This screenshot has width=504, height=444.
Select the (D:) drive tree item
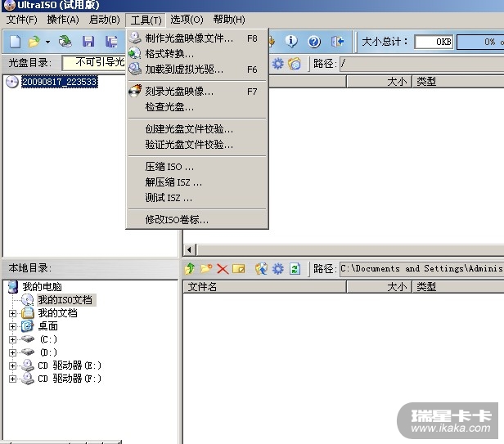pyautogui.click(x=48, y=352)
